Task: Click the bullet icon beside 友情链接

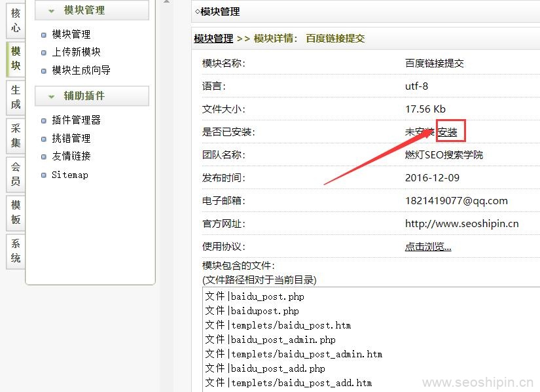Action: (x=44, y=157)
